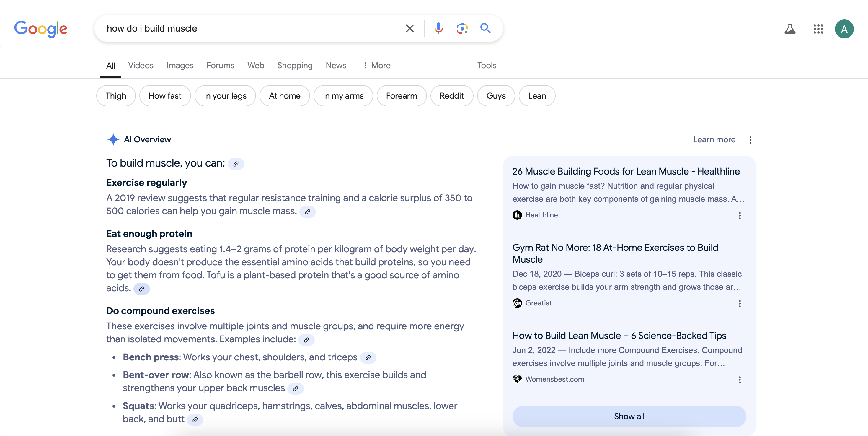Viewport: 868px width, 436px height.
Task: Click link icon after 'To build muscle, you can:'
Action: point(236,164)
